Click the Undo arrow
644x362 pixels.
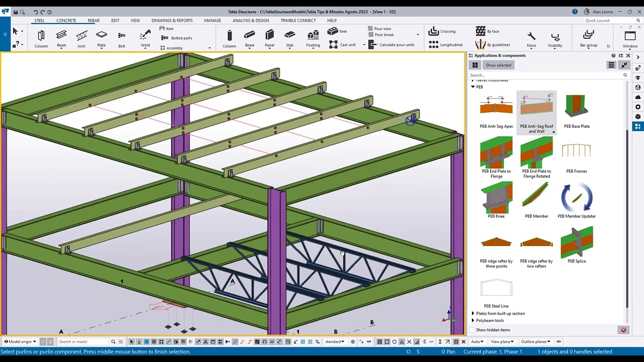coord(36,12)
